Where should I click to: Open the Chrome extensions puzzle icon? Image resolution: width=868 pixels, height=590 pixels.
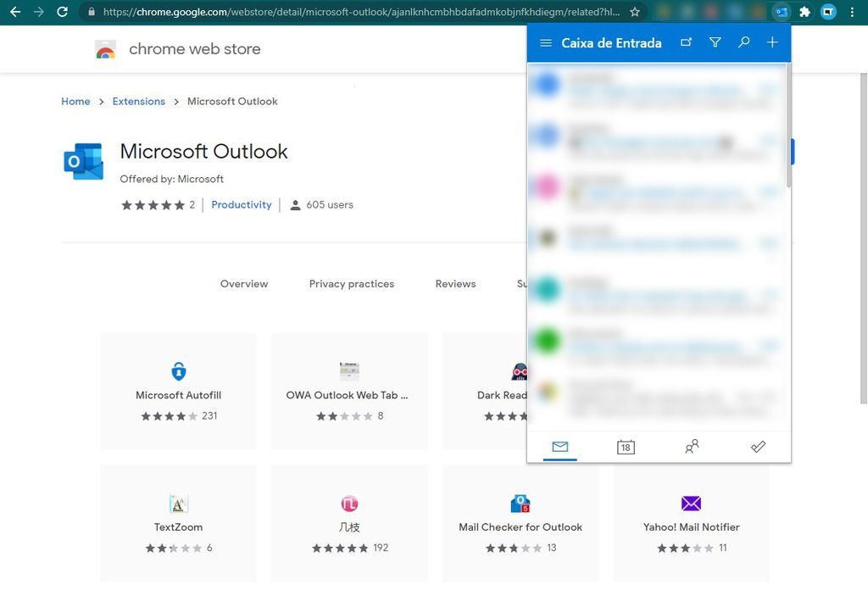click(804, 12)
